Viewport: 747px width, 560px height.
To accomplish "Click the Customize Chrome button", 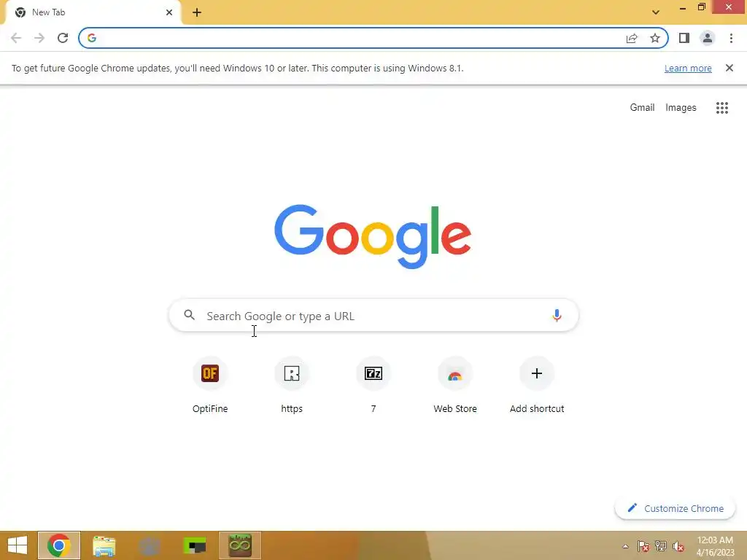I will point(675,508).
